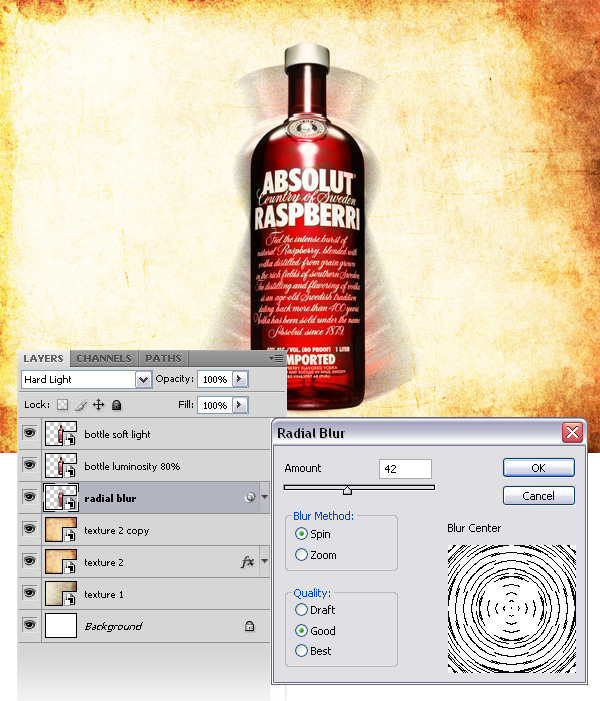
Task: Toggle the eye icon for texture 2 layer
Action: tap(30, 561)
